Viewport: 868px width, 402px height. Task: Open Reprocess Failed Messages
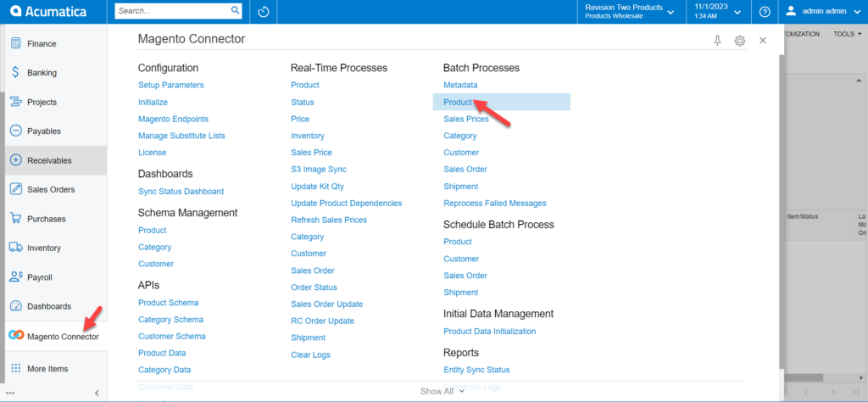coord(495,204)
